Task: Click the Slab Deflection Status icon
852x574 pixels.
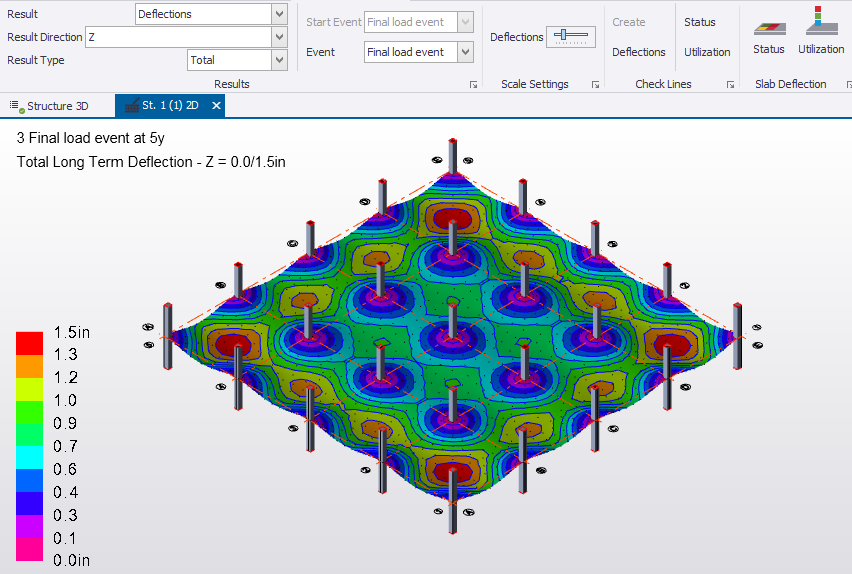Action: click(x=768, y=34)
